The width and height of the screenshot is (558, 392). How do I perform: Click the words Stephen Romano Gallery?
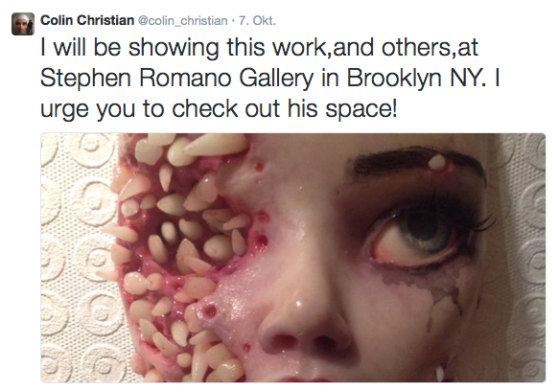click(177, 78)
